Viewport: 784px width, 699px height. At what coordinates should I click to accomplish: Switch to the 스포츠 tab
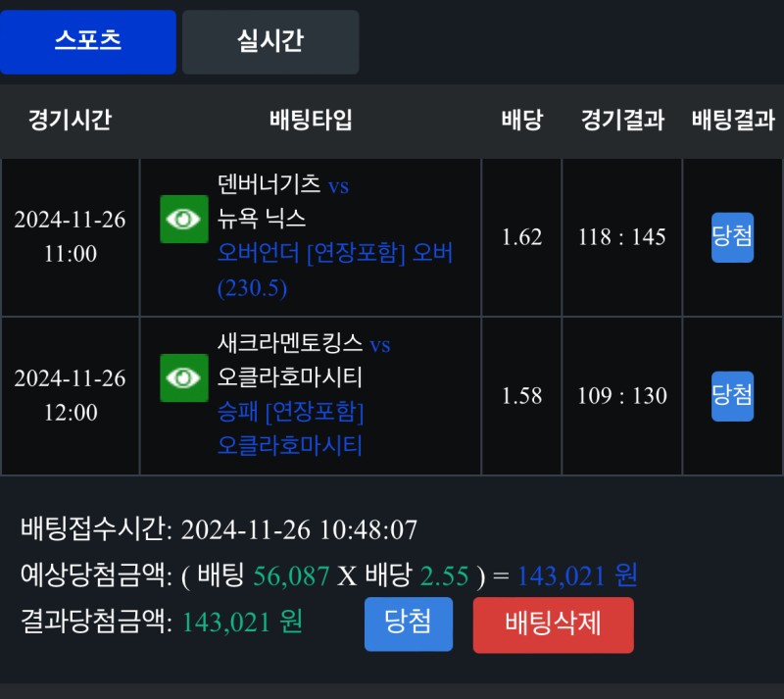pos(88,42)
